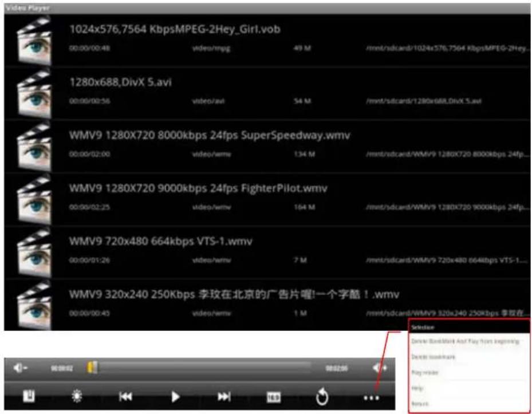The height and width of the screenshot is (414, 532).
Task: Adjust brightness using the sun icon
Action: tap(77, 396)
